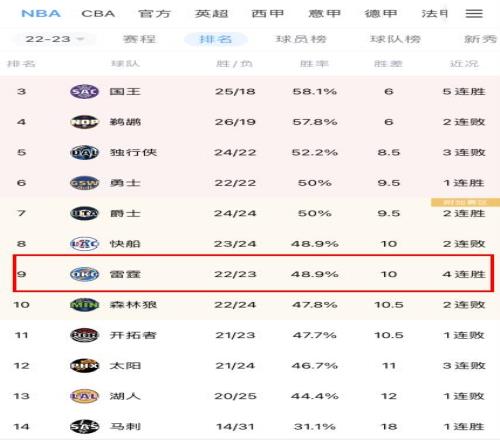Click team name 独行侠

pos(133,152)
